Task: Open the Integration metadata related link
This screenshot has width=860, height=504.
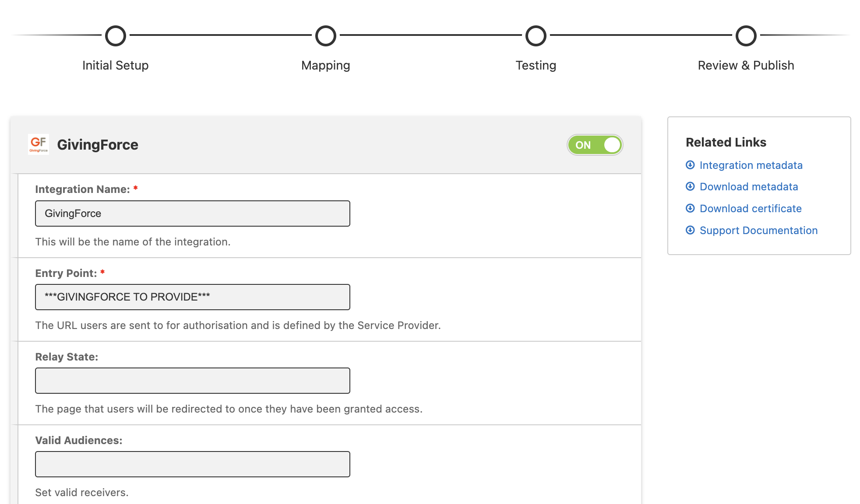Action: (x=751, y=165)
